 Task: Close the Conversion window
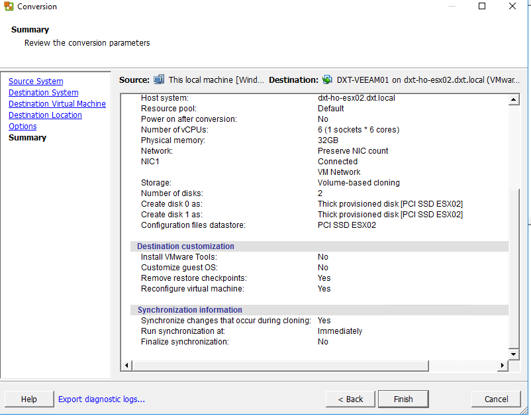(x=512, y=6)
